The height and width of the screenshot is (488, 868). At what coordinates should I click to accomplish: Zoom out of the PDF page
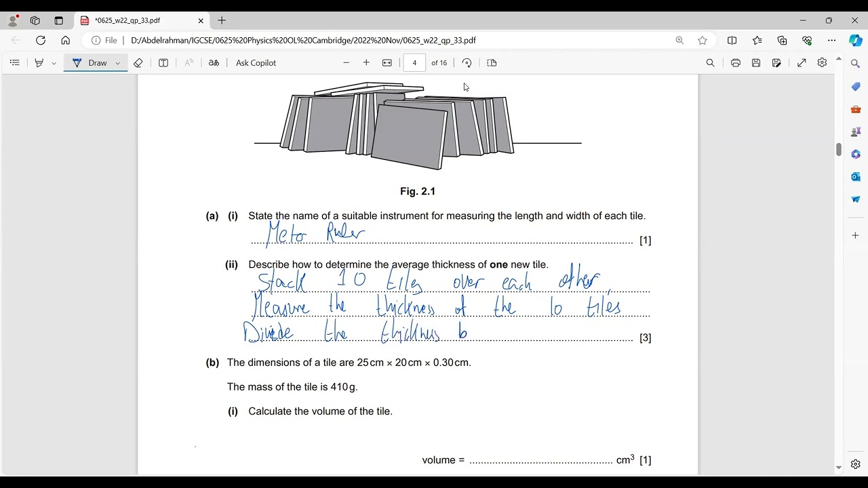click(x=346, y=62)
